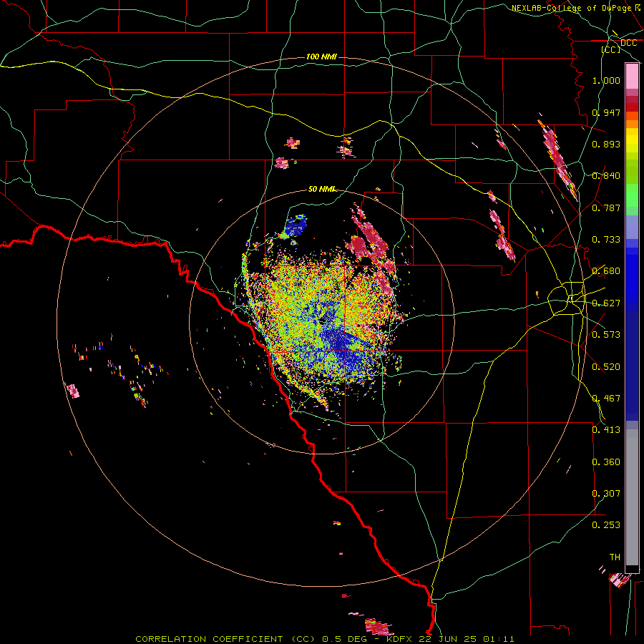The height and width of the screenshot is (644, 644).
Task: Click the 0.947 scale value
Action: click(606, 112)
